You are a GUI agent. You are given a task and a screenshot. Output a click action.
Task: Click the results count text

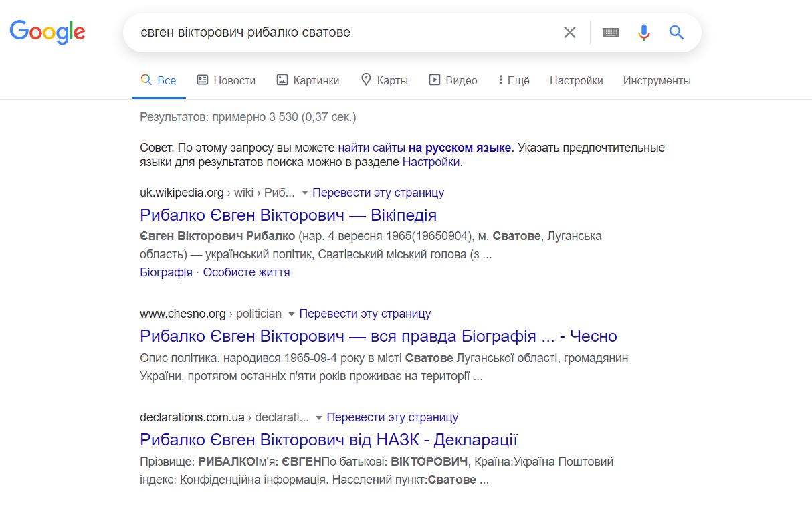[x=248, y=117]
